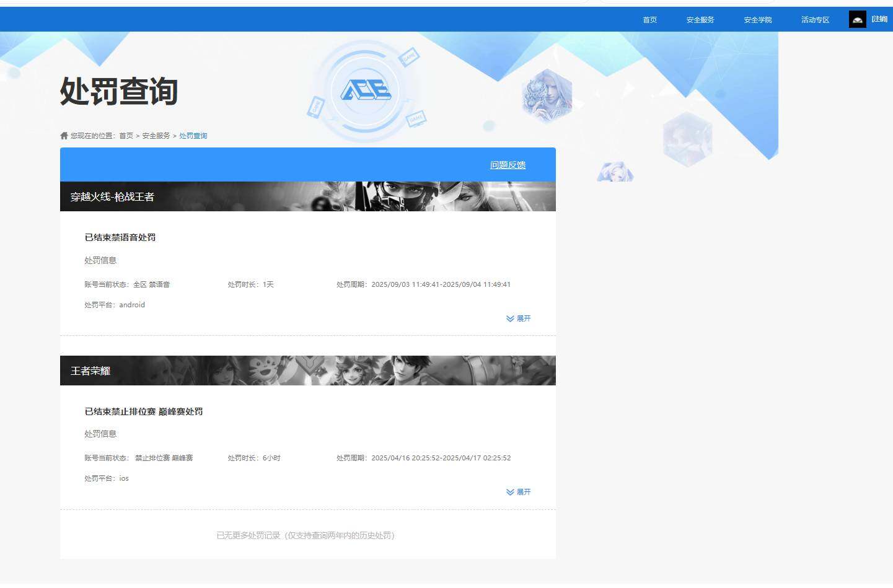Screen dimensions: 893x588
Task: Open the 安全服务 navigation menu
Action: [700, 20]
